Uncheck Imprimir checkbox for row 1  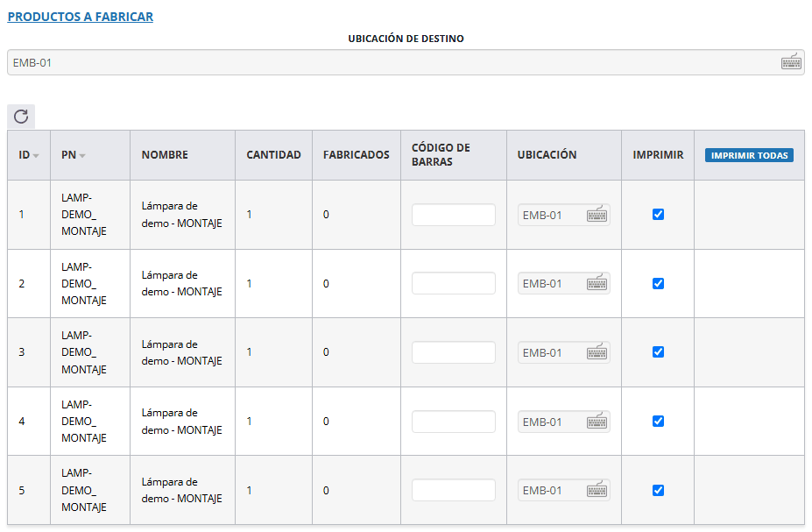click(658, 215)
